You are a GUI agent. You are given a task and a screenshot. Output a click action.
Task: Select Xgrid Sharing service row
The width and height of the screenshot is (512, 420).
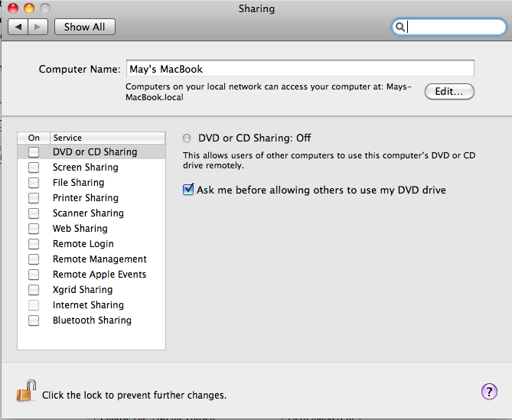point(91,290)
